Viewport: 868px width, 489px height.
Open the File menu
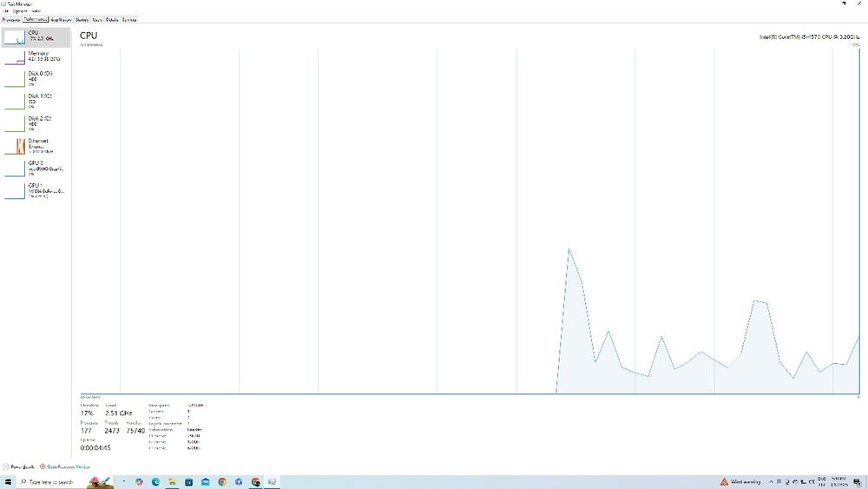(5, 11)
